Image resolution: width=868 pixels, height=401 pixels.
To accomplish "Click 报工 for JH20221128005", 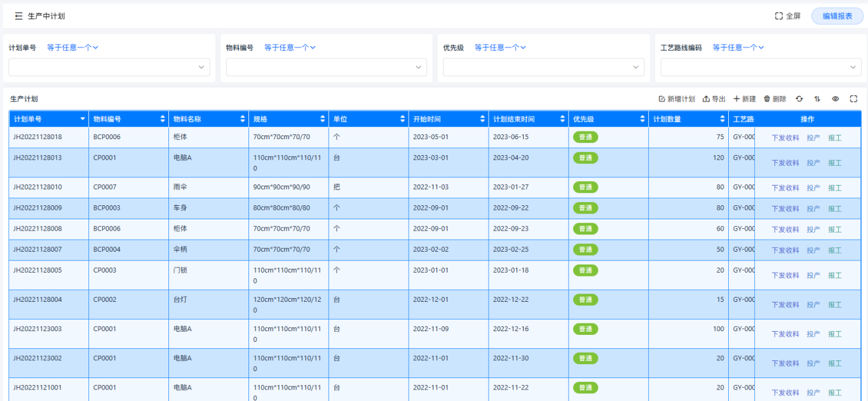I will click(x=834, y=276).
